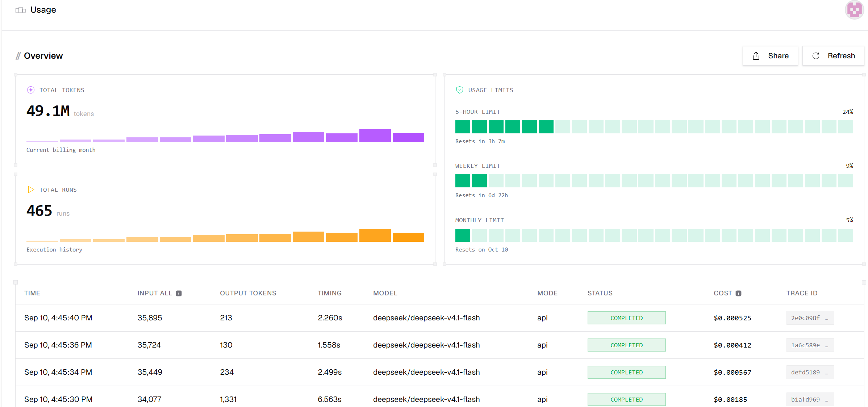Click the Refresh button
868x407 pixels.
coord(833,56)
